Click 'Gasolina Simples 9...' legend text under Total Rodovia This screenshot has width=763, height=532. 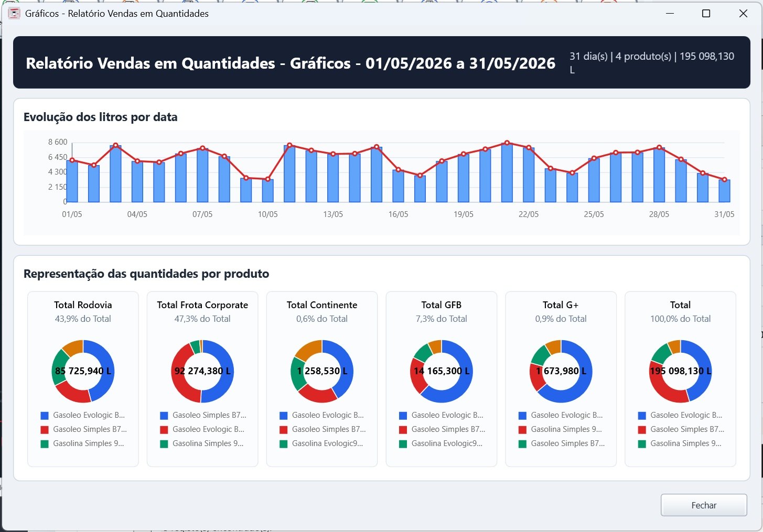89,443
